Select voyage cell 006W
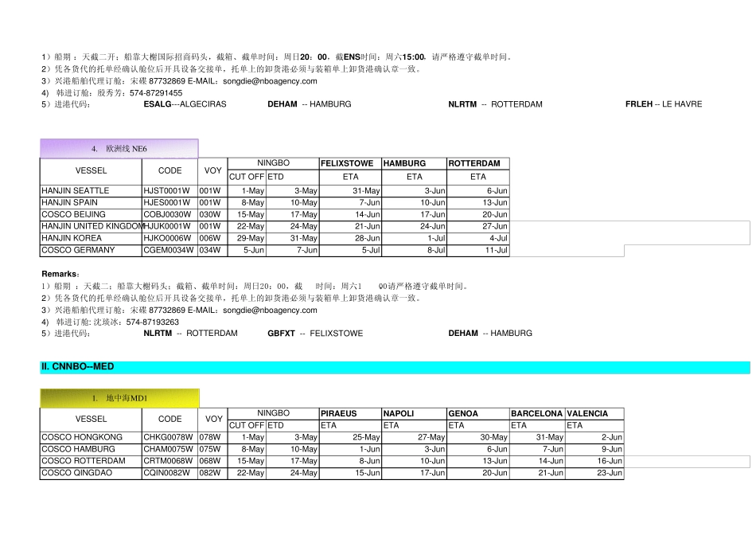Viewport: 756px width, 535px height. pos(212,238)
